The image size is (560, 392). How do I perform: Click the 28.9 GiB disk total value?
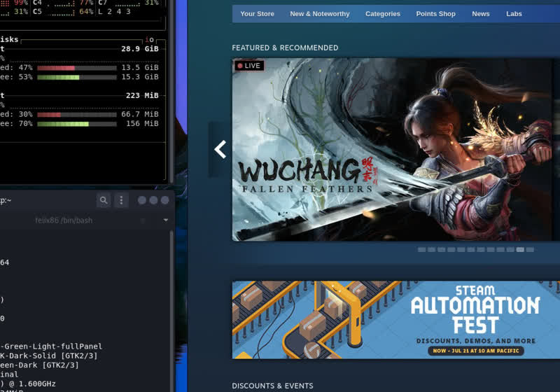click(x=139, y=48)
